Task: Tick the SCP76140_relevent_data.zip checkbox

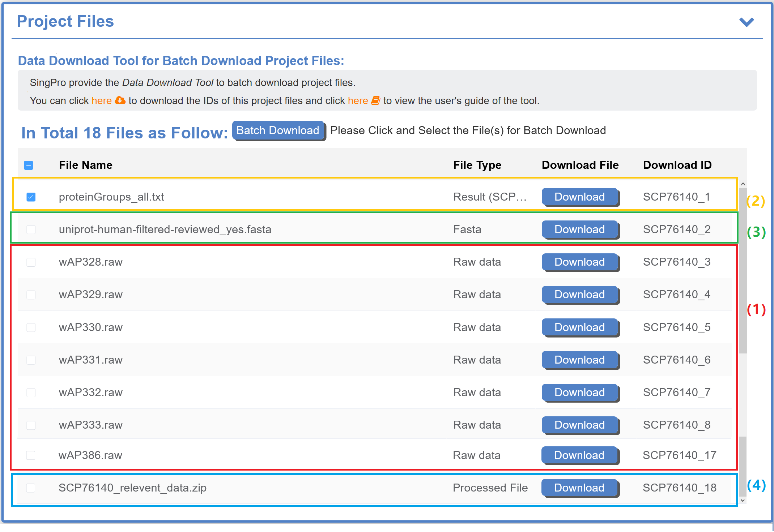Action: (31, 488)
